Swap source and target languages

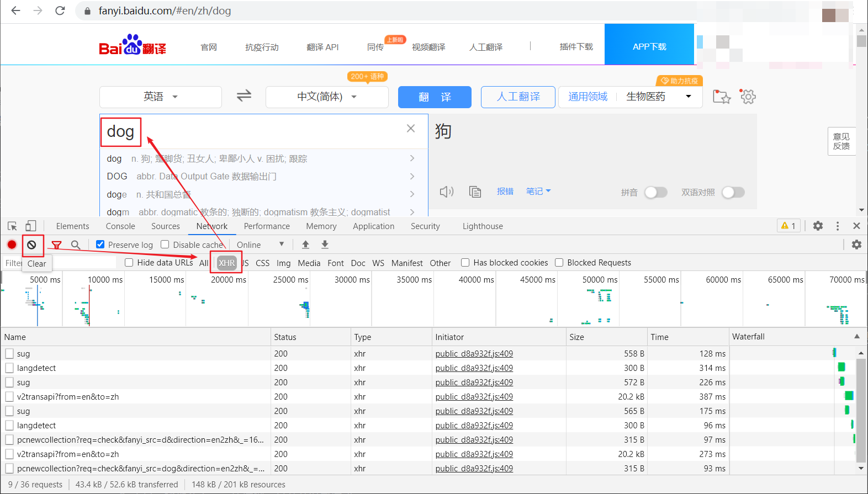[244, 96]
